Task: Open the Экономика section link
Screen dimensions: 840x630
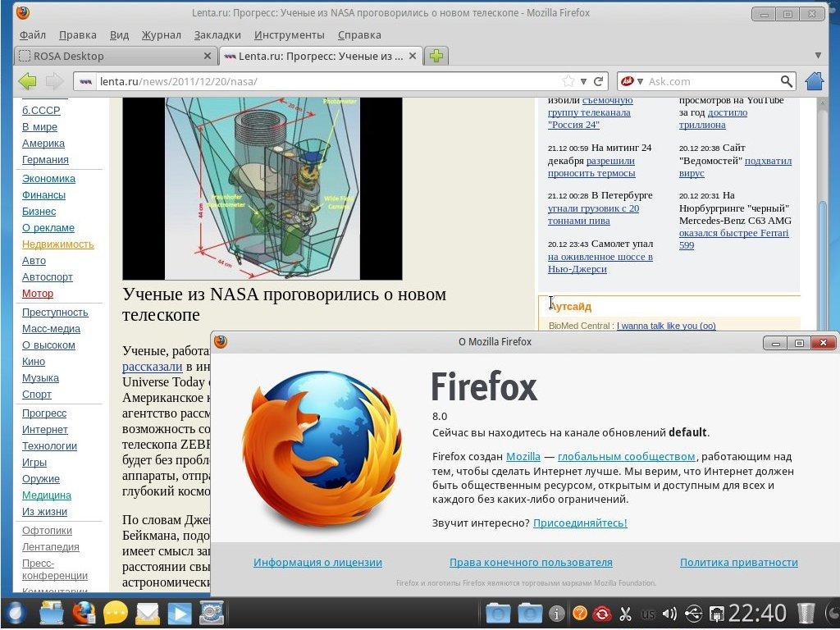Action: click(x=48, y=178)
